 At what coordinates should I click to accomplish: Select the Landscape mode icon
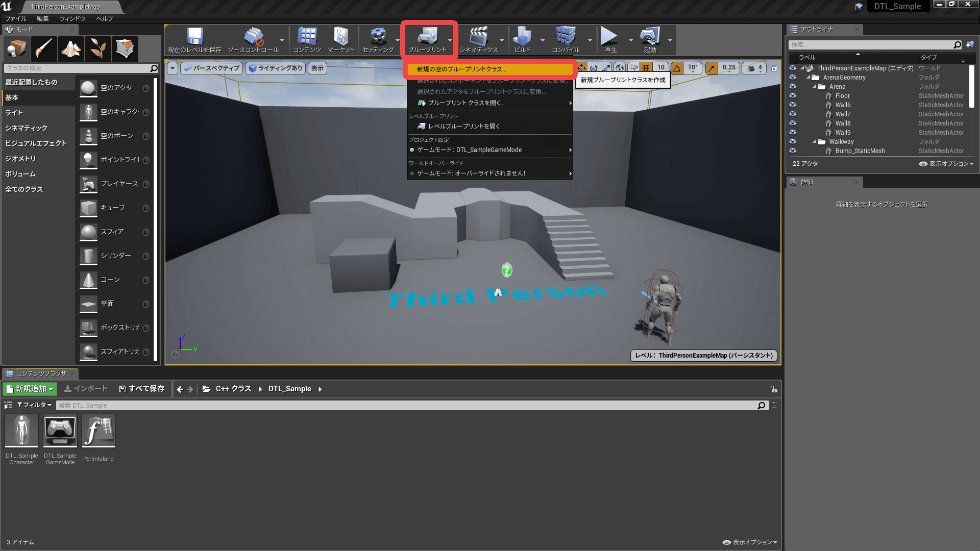(71, 48)
